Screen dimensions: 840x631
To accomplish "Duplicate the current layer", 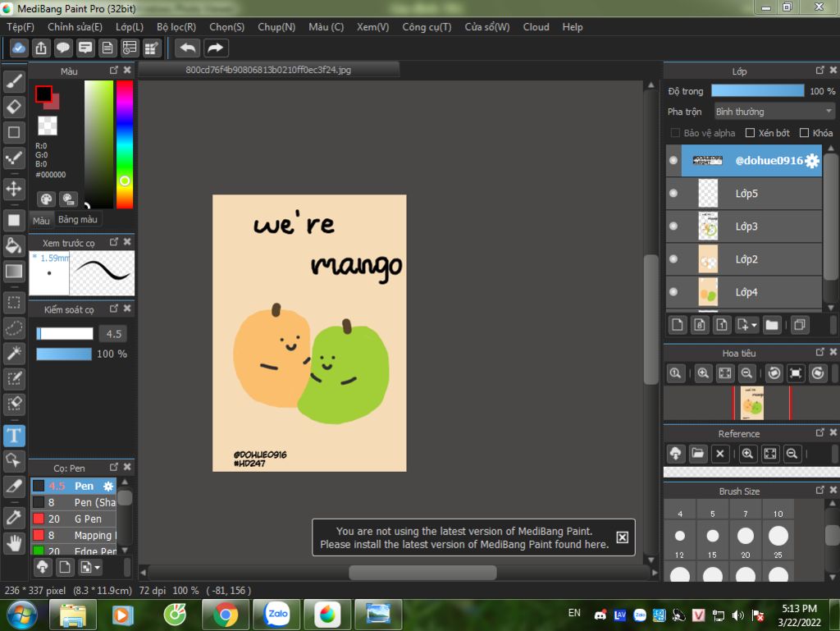I will coord(800,325).
